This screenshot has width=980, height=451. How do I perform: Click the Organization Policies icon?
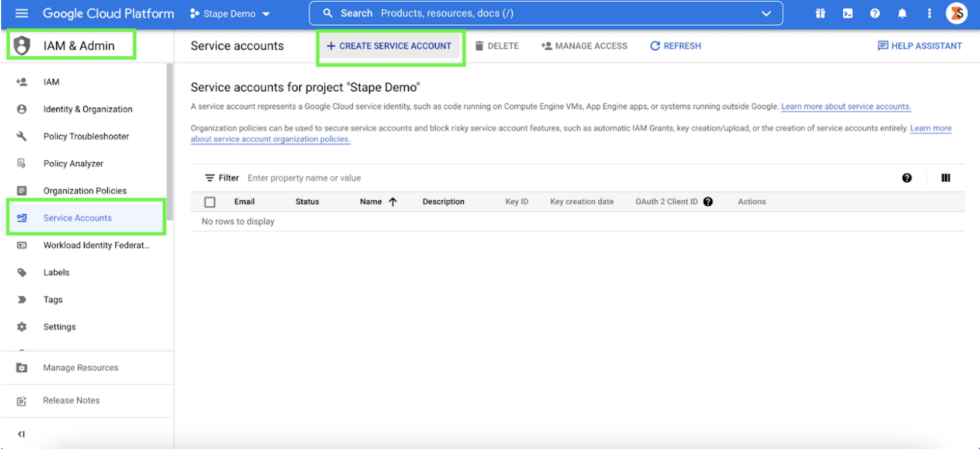[x=21, y=190]
